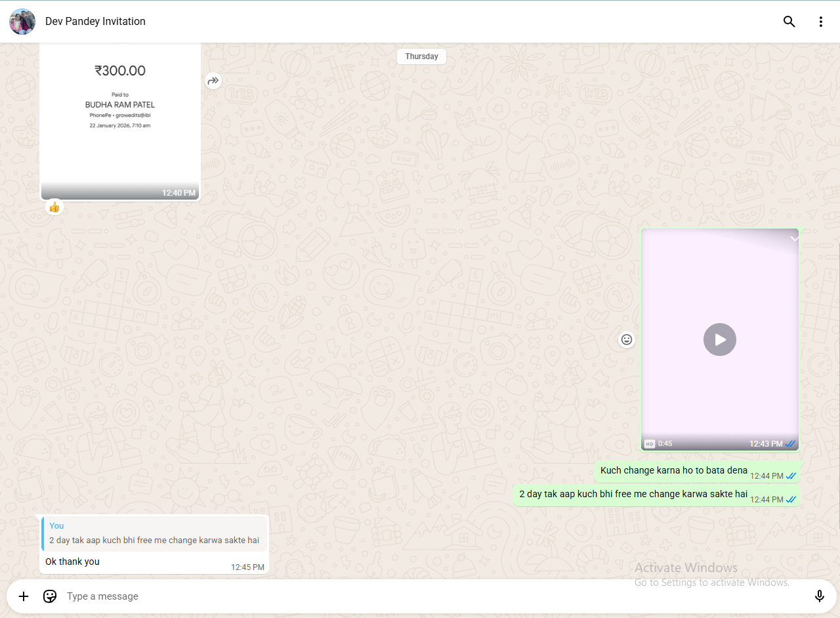This screenshot has width=840, height=618.
Task: Click the thumbs-up reaction under the payment image
Action: click(x=54, y=208)
